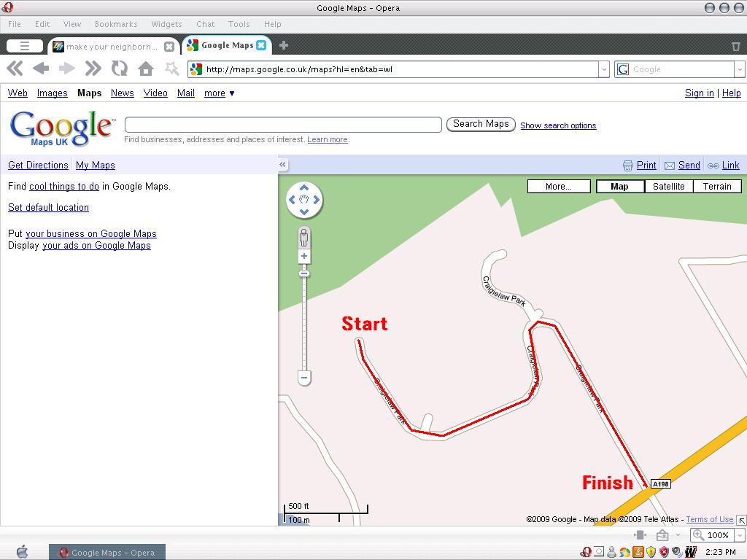Open the Widgets menu
The width and height of the screenshot is (747, 560).
coord(167,24)
